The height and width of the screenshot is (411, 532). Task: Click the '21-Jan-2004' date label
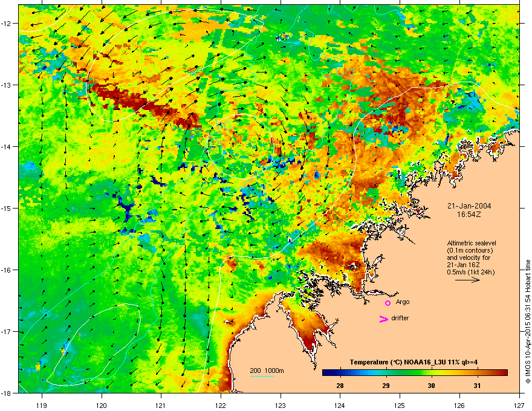(x=469, y=206)
